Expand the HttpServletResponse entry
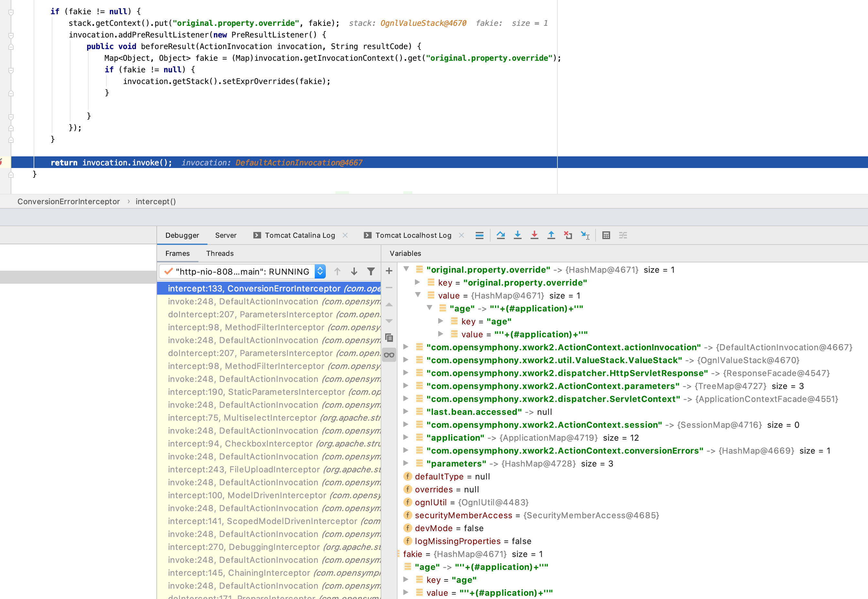This screenshot has height=599, width=868. pos(406,373)
